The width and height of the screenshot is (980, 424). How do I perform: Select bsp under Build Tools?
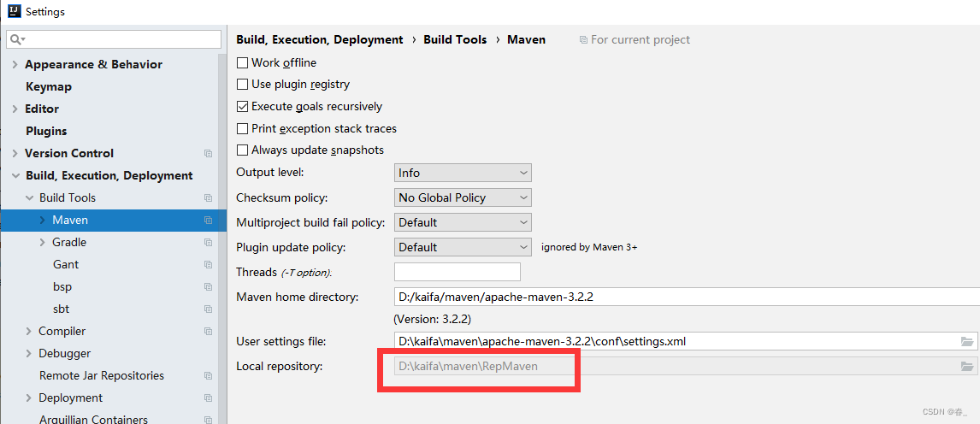pos(62,287)
